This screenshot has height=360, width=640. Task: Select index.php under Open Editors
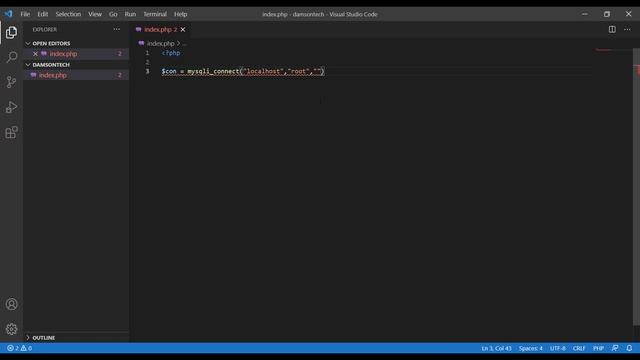coord(76,54)
